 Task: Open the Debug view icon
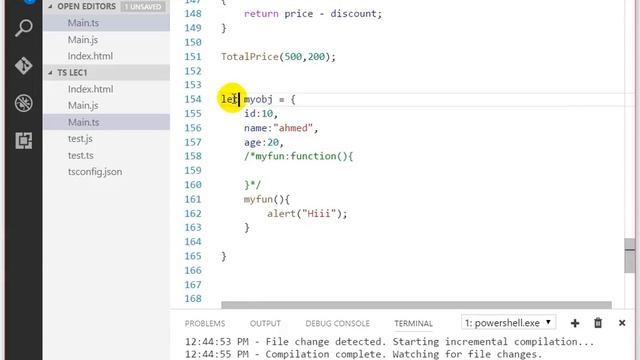tap(23, 103)
